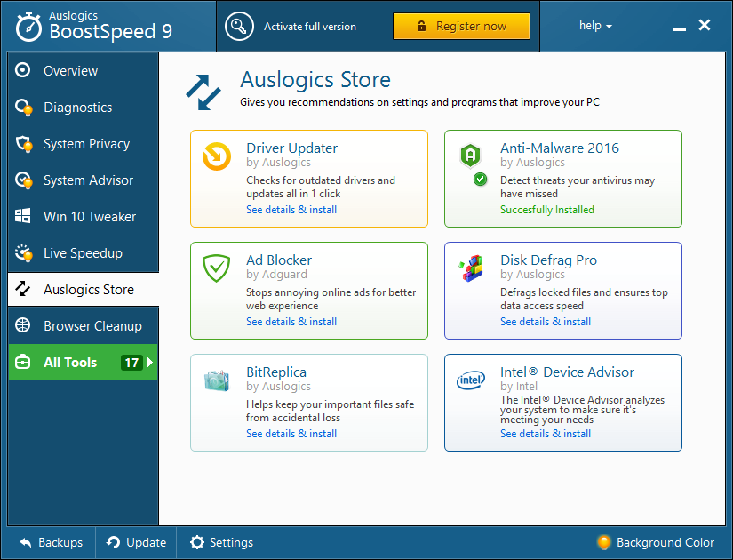This screenshot has width=733, height=560.
Task: Open Live Speedup section
Action: [x=84, y=253]
